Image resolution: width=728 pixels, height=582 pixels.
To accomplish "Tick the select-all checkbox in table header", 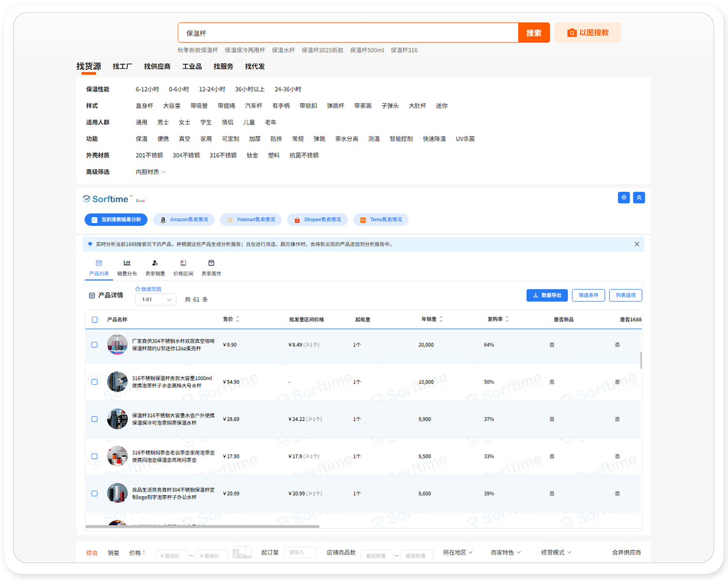I will click(95, 320).
